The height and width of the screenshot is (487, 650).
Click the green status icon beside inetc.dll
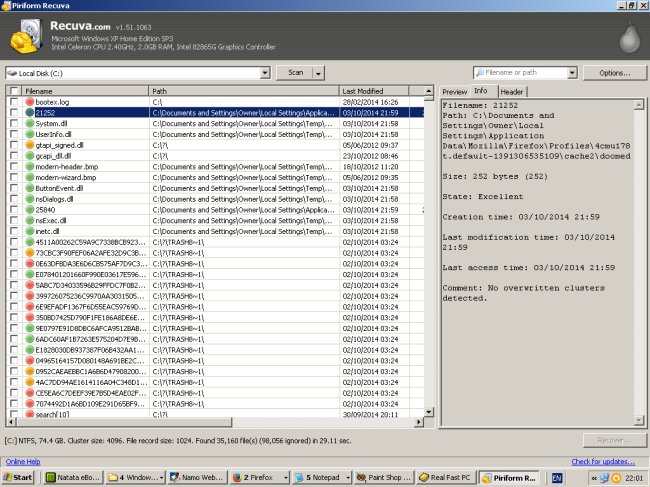pos(29,230)
